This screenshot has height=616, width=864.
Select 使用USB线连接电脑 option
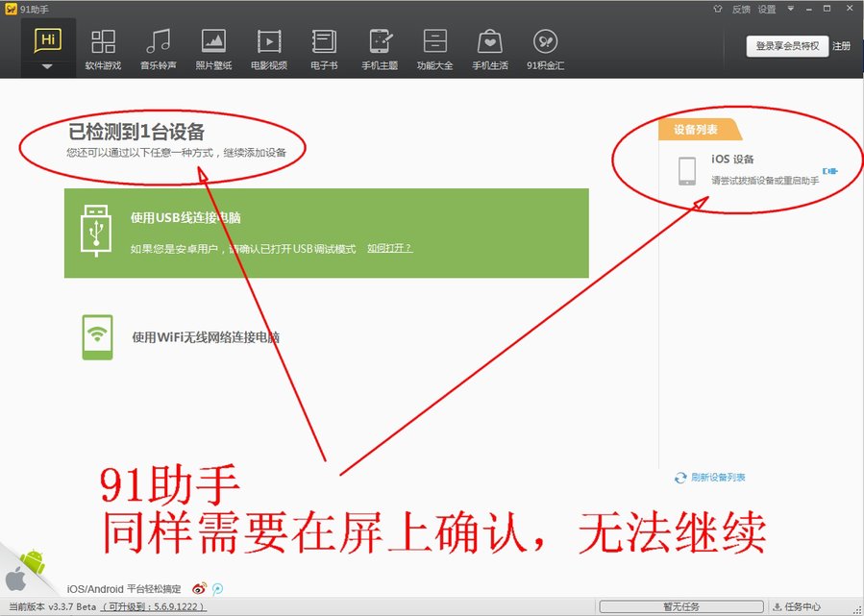tap(326, 234)
